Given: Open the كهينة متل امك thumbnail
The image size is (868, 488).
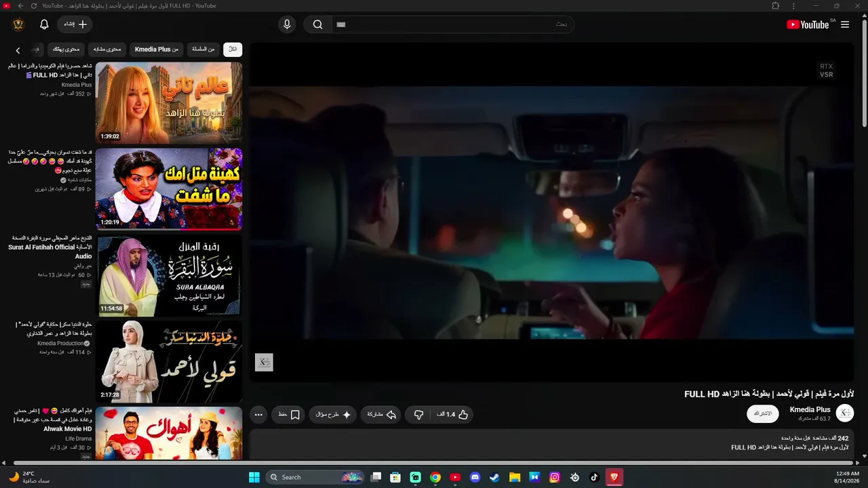Looking at the screenshot, I should tap(169, 189).
